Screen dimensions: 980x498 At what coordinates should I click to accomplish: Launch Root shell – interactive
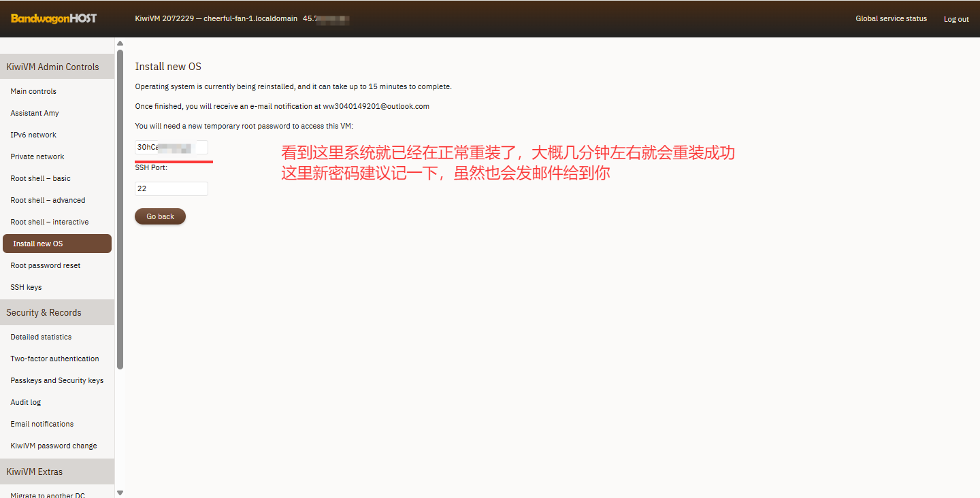pos(49,222)
